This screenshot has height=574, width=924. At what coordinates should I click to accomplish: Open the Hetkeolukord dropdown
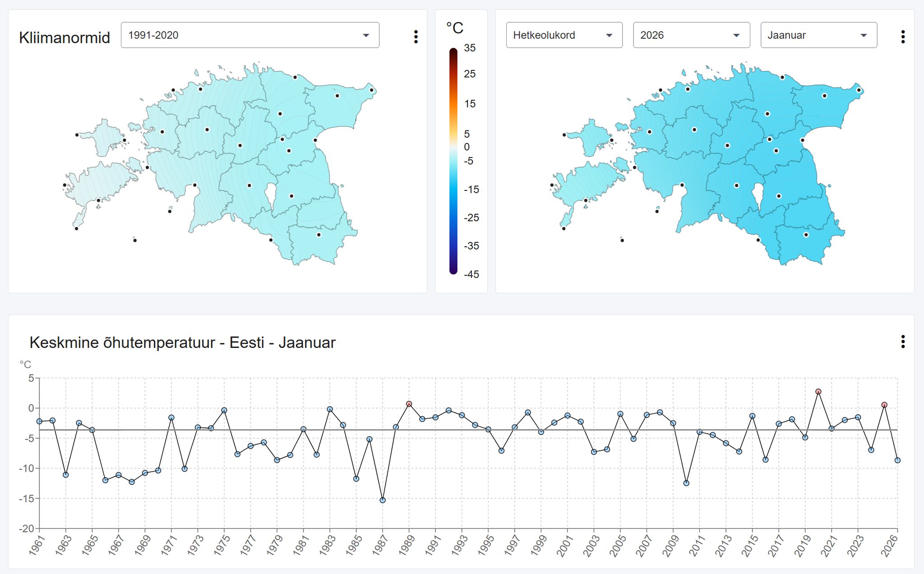point(564,35)
